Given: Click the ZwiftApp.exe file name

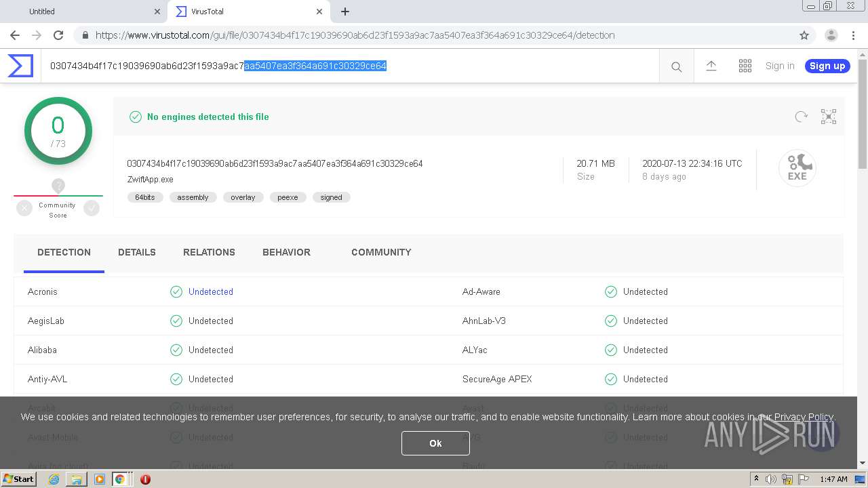Looking at the screenshot, I should [x=150, y=180].
